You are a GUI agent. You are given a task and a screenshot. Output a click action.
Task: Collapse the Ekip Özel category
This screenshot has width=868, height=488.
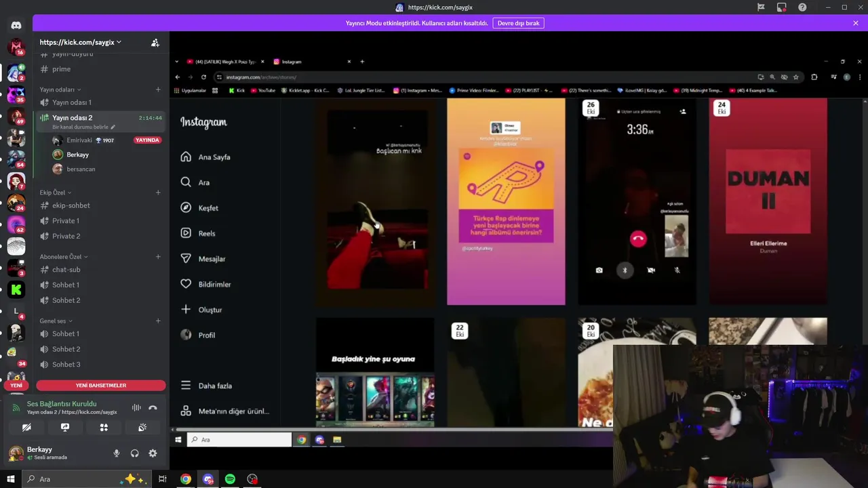(55, 192)
